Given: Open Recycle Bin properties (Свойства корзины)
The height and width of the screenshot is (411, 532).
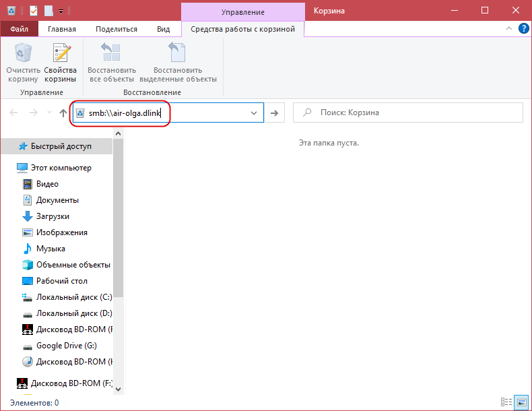Looking at the screenshot, I should [x=61, y=53].
